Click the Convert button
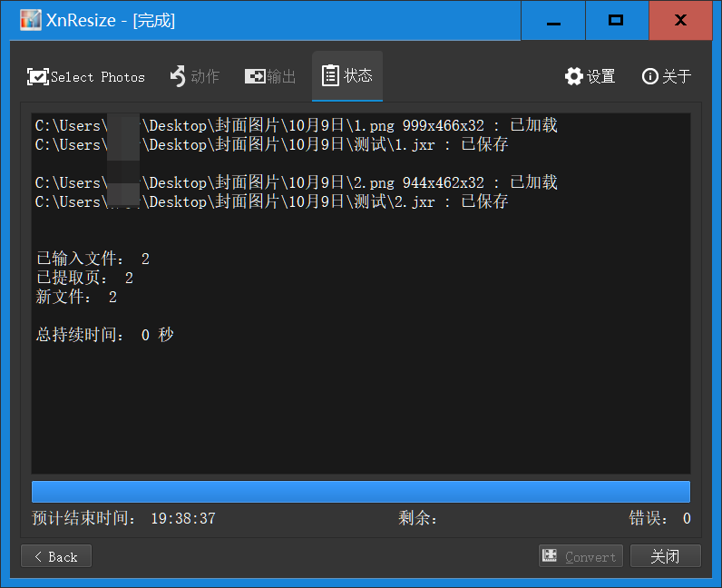722x588 pixels. pyautogui.click(x=581, y=556)
